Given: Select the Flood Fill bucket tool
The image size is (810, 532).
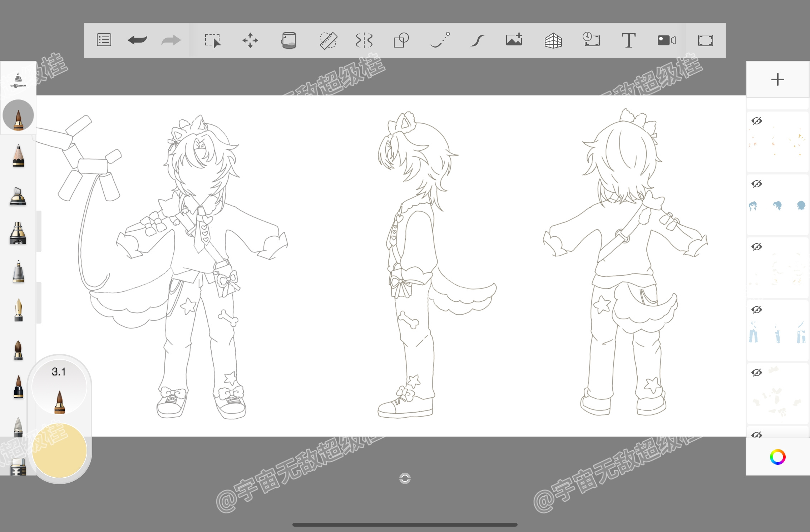Looking at the screenshot, I should point(288,40).
